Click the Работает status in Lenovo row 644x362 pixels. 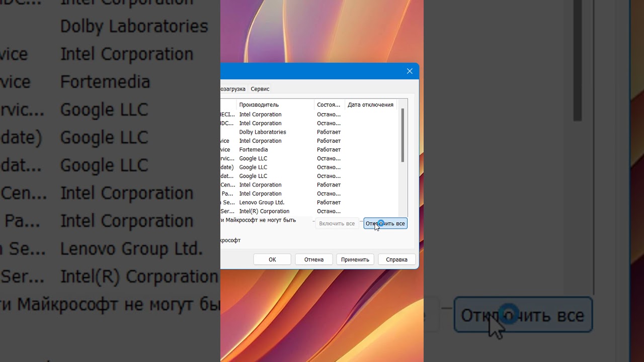pos(329,203)
